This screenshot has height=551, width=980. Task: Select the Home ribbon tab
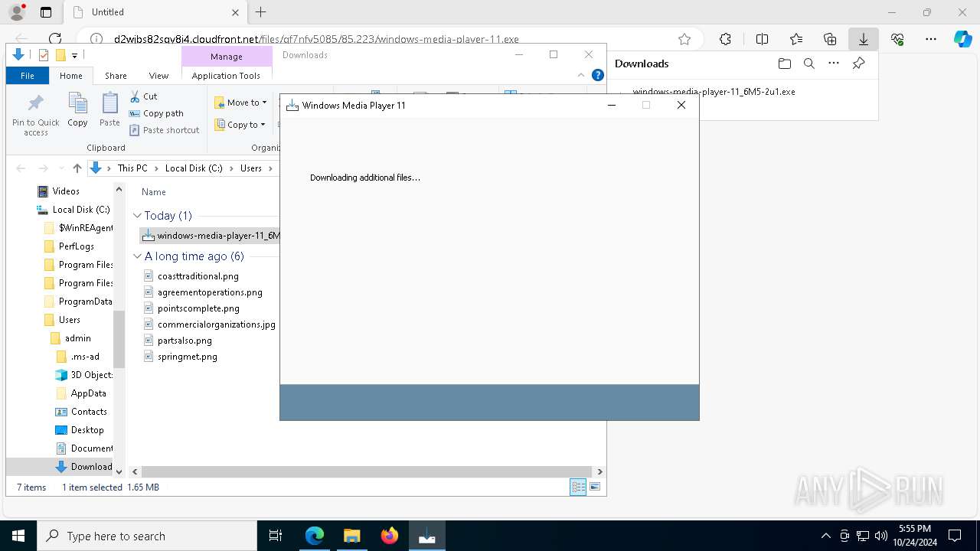pos(71,76)
